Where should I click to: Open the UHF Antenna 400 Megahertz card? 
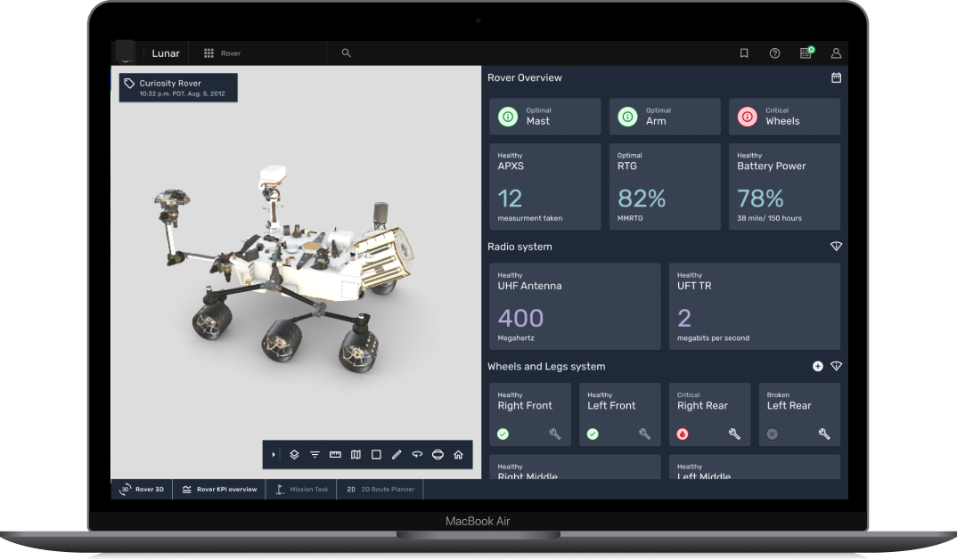(575, 306)
